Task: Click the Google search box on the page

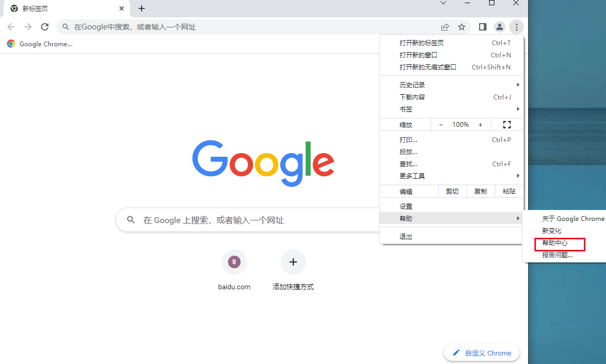Action: pyautogui.click(x=247, y=220)
